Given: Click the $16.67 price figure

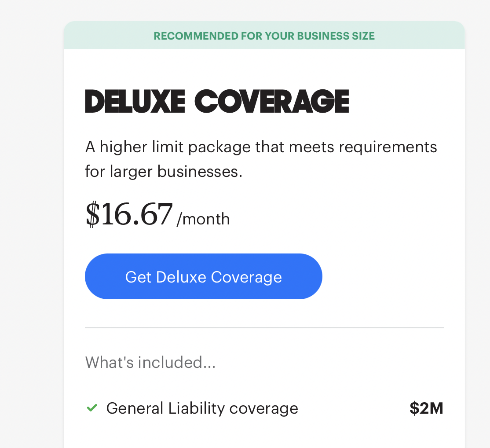Looking at the screenshot, I should [129, 214].
